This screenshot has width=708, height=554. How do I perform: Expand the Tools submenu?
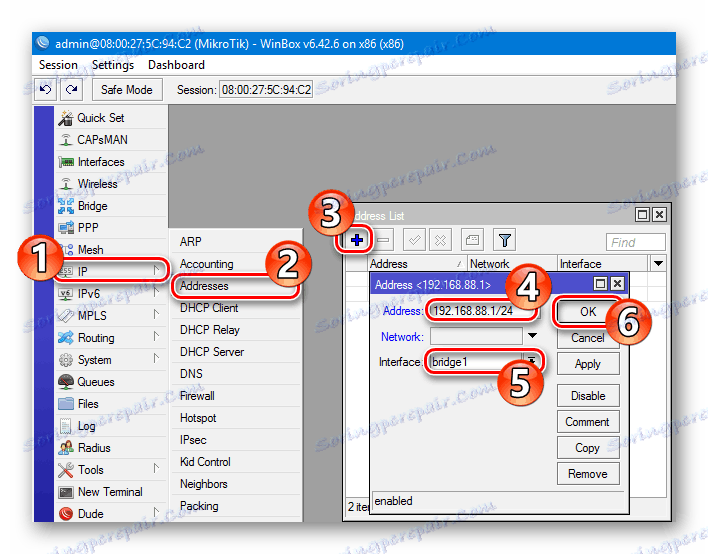coord(156,469)
